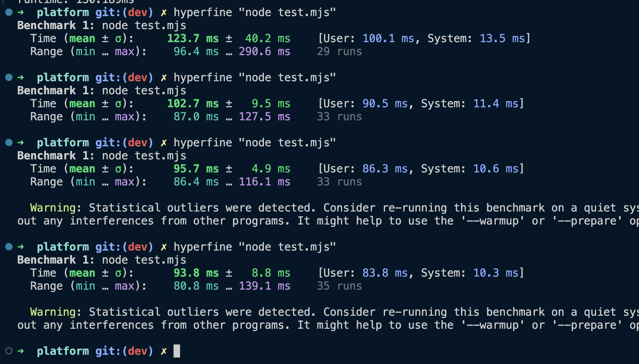The width and height of the screenshot is (639, 364).
Task: Click the terminal cursor block at the last prompt
Action: [x=177, y=351]
